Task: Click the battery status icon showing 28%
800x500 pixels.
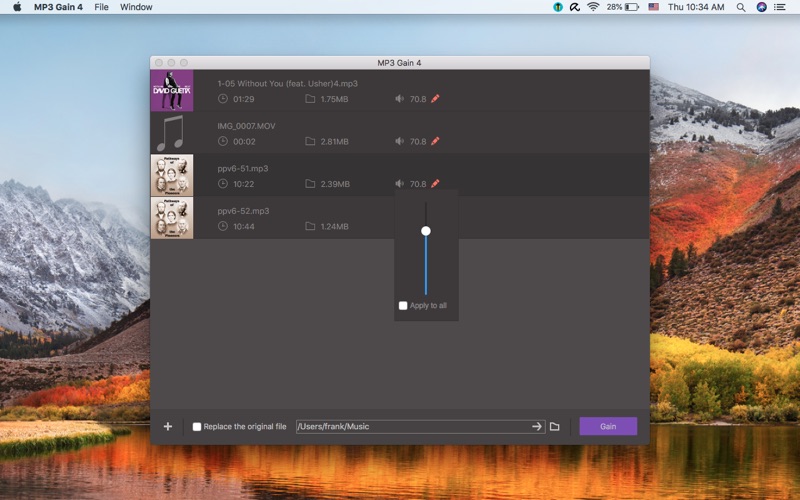Action: pos(632,7)
